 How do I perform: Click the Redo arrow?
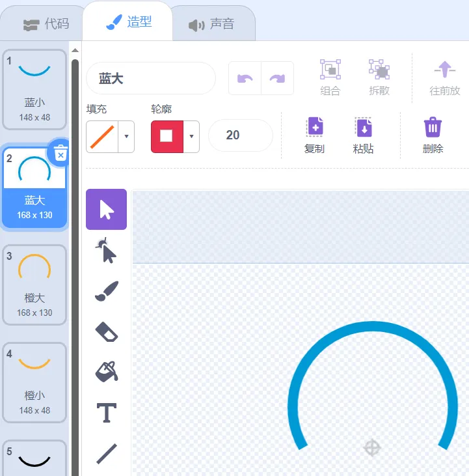pos(277,78)
